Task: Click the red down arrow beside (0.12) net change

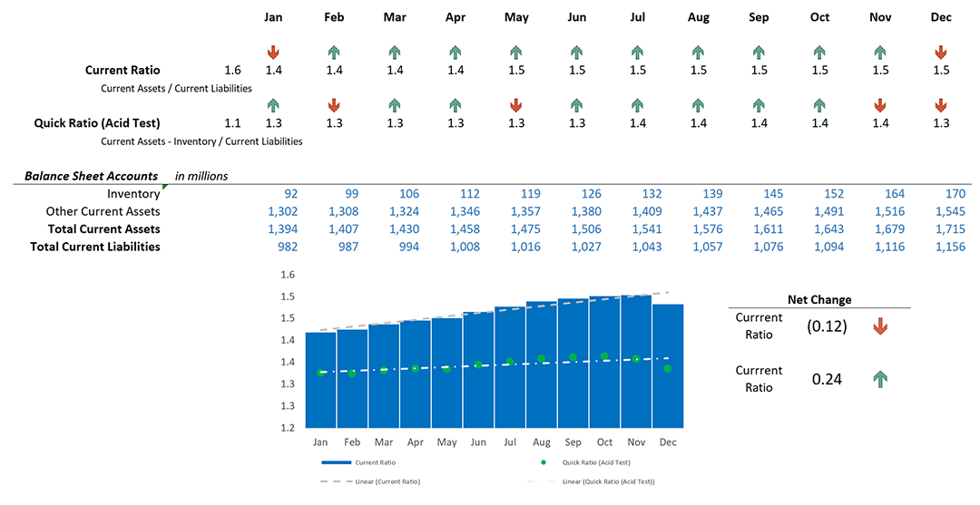Action: 880,326
